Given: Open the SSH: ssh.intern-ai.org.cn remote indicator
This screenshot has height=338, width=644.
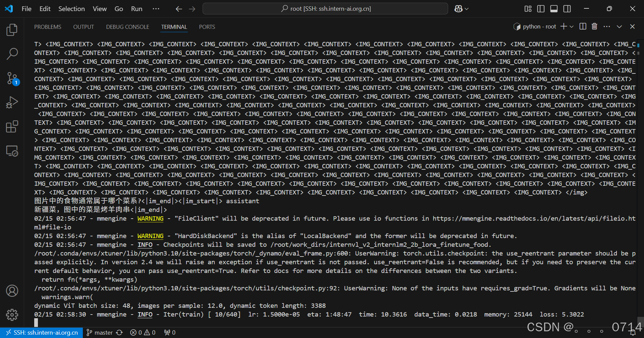Looking at the screenshot, I should click(x=42, y=333).
